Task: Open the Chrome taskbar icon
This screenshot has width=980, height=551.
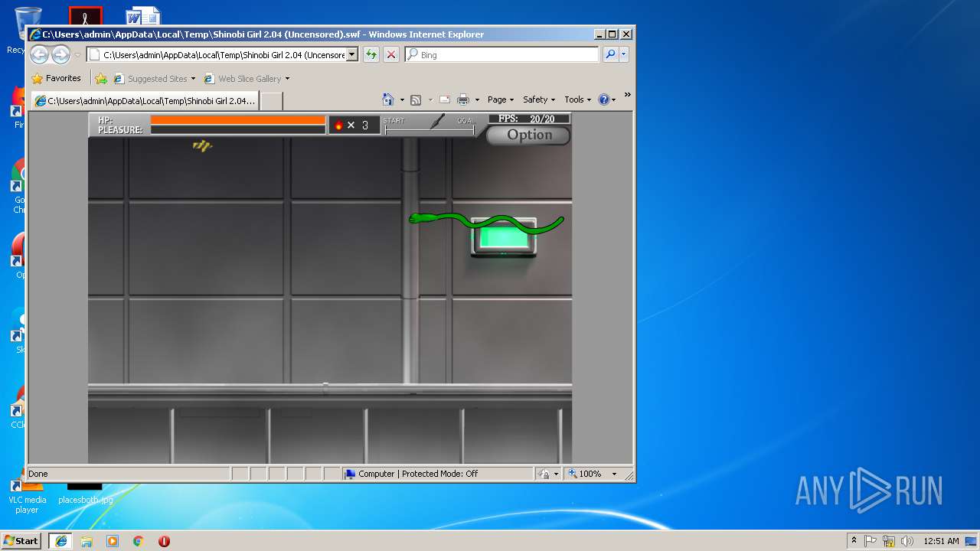Action: click(x=139, y=540)
